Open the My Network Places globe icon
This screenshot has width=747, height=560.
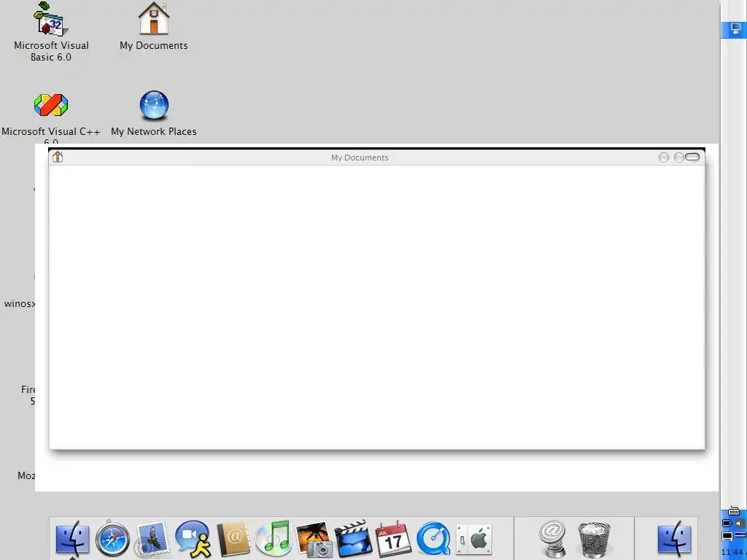[154, 105]
